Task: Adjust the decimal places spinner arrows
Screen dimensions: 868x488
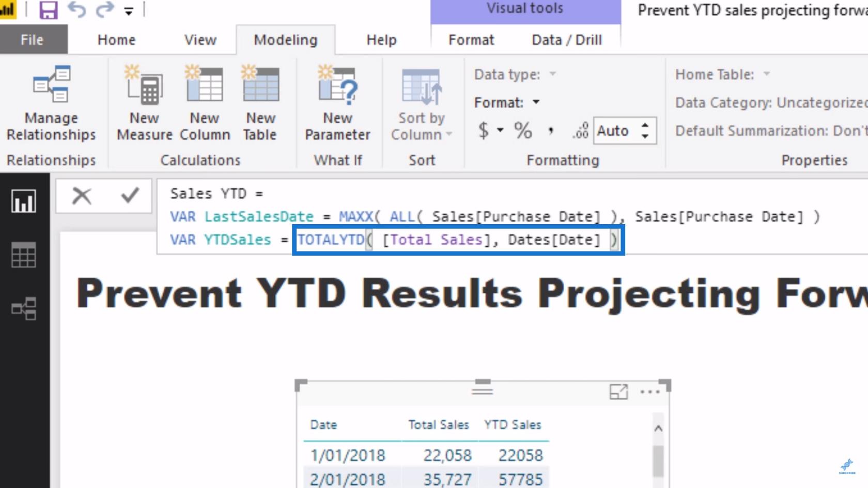Action: (645, 131)
